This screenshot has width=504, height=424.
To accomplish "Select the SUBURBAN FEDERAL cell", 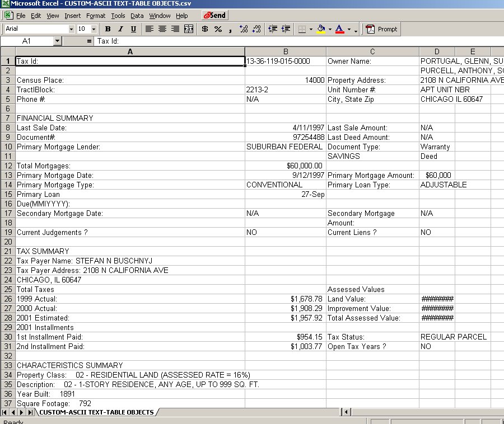I will click(x=286, y=147).
